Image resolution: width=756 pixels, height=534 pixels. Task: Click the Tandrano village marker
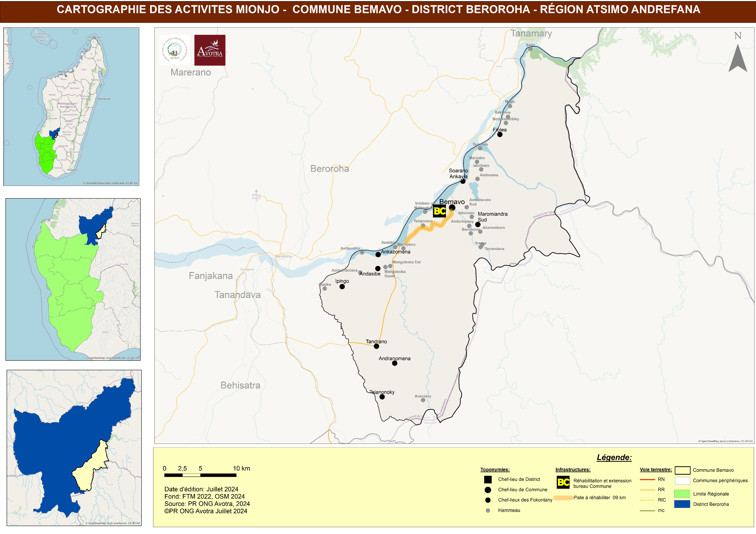(x=376, y=346)
